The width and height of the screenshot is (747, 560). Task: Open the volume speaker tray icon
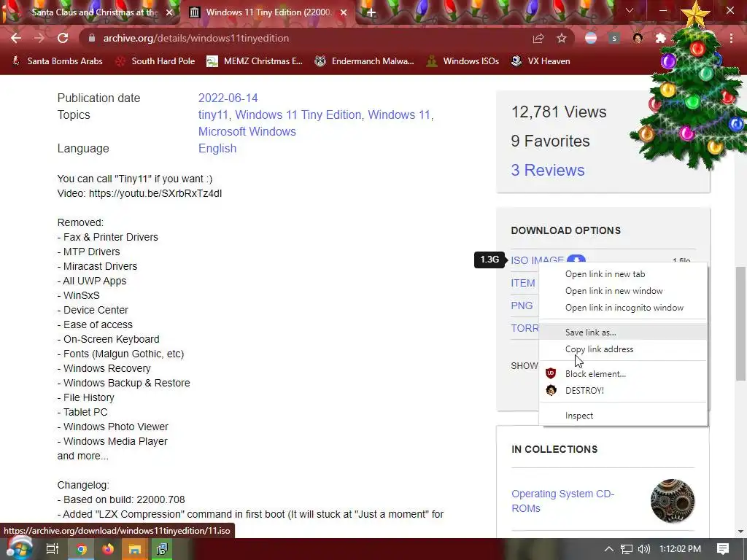click(644, 549)
